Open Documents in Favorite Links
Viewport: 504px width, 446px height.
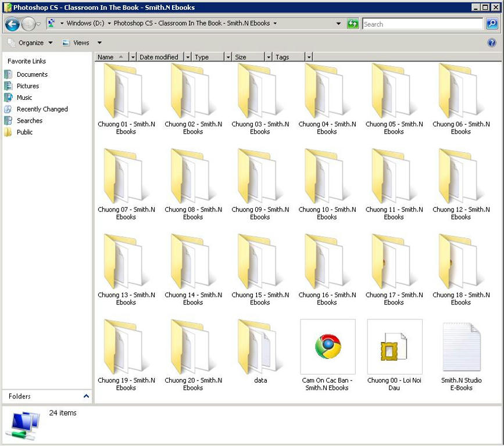(x=26, y=74)
